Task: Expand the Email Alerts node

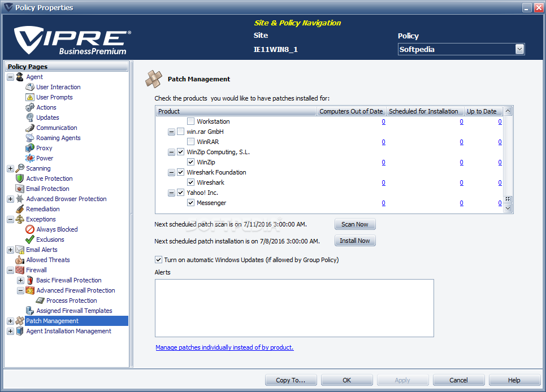Action: tap(10, 250)
